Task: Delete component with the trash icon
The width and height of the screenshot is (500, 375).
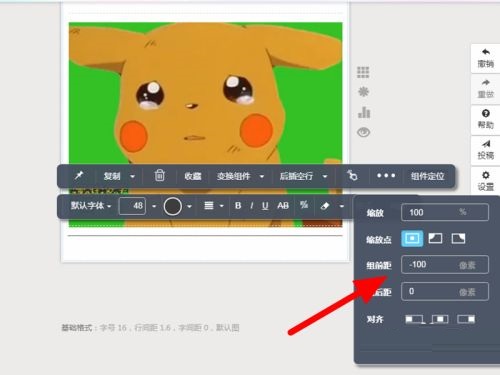Action: pos(159,175)
